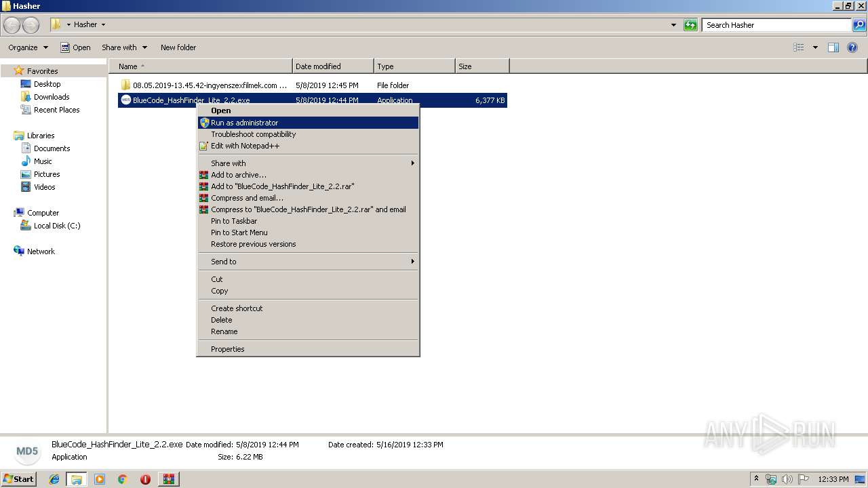Choose Rename from the context menu
868x488 pixels.
point(308,331)
